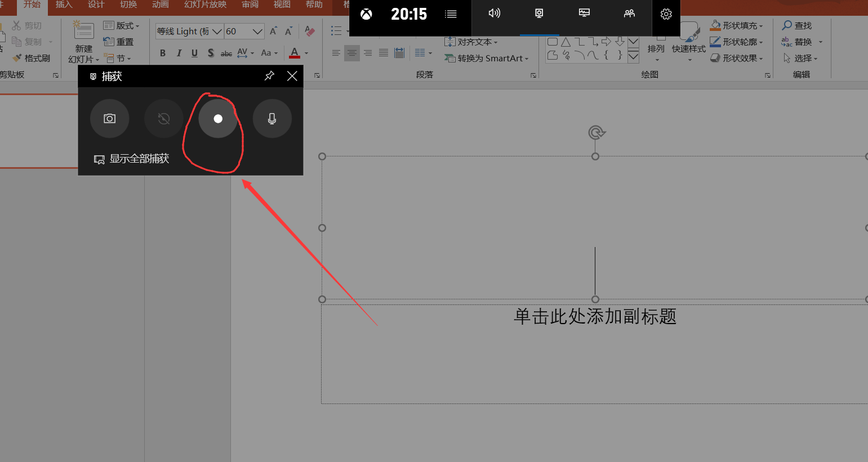Take a screenshot with the camera icon

click(x=110, y=119)
